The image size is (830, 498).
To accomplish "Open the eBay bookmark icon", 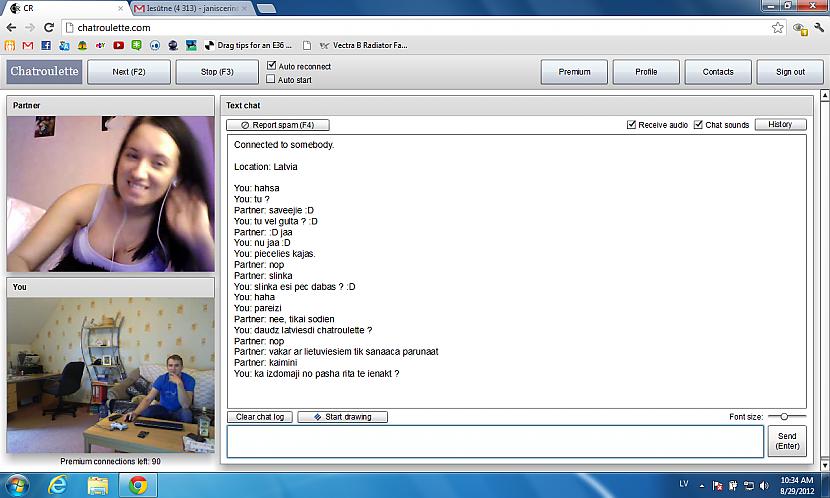I will click(100, 46).
